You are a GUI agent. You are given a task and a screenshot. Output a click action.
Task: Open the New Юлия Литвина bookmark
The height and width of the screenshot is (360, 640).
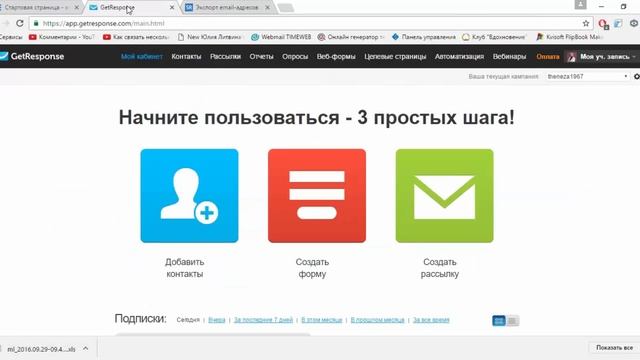(x=210, y=37)
